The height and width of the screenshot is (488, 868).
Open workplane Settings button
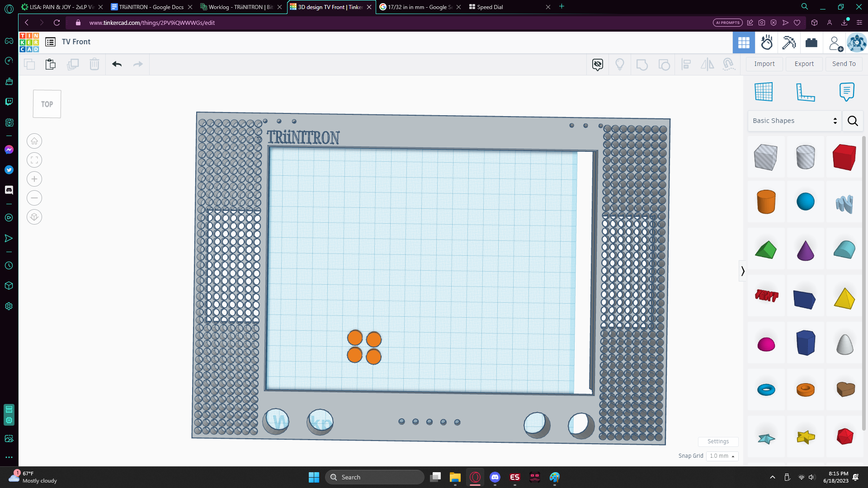click(718, 441)
